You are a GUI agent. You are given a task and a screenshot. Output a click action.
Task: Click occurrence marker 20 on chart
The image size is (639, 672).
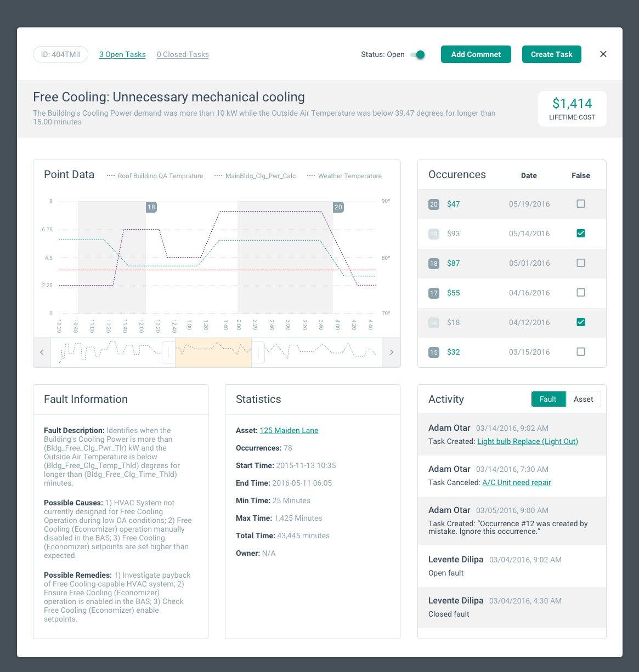click(x=338, y=207)
